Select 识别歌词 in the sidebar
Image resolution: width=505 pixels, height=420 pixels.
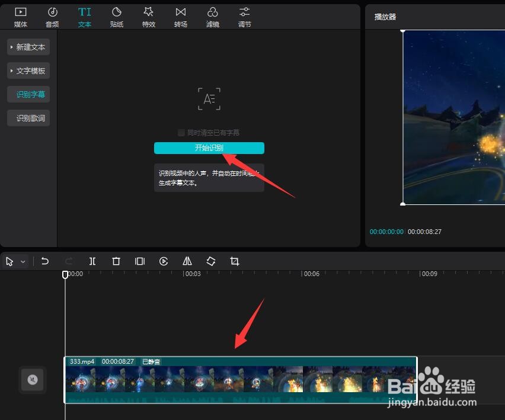(x=28, y=118)
